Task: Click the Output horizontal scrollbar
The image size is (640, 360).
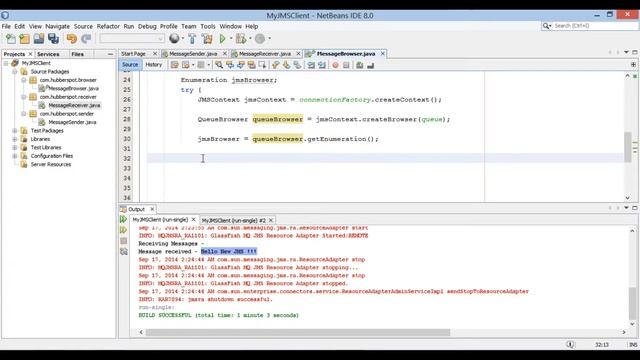Action: pos(298,332)
